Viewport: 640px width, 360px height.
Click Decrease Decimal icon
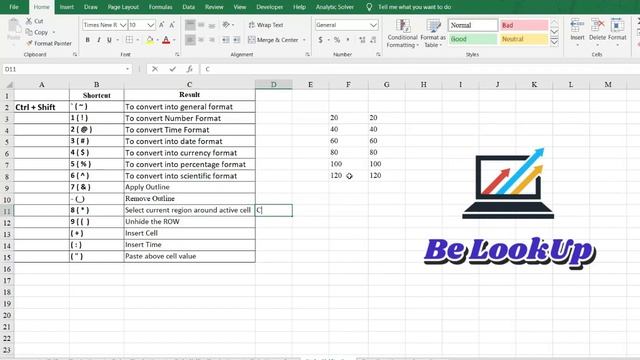coord(373,40)
